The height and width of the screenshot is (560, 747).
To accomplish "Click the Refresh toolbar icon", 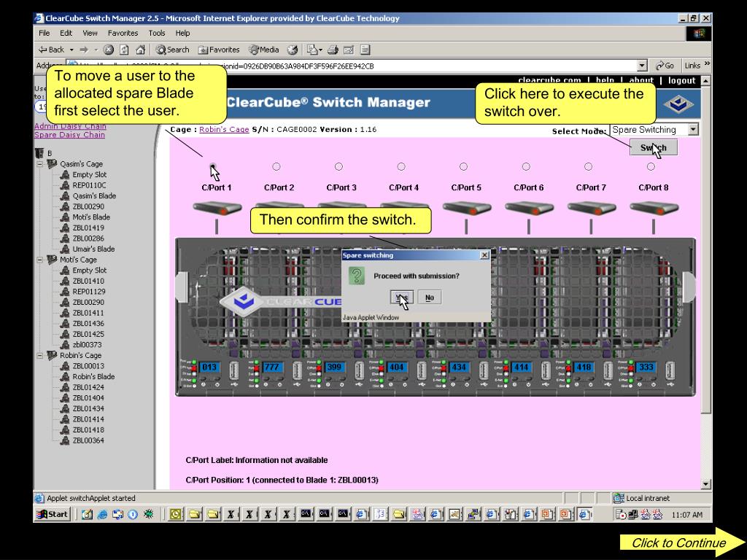I will 124,50.
